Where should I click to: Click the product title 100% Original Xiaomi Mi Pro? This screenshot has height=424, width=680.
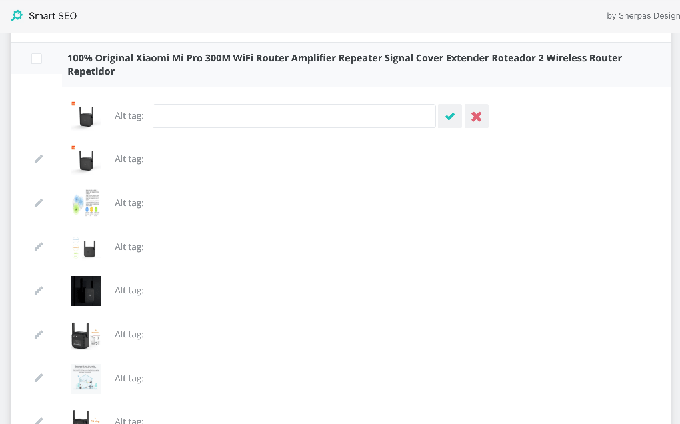click(x=345, y=65)
